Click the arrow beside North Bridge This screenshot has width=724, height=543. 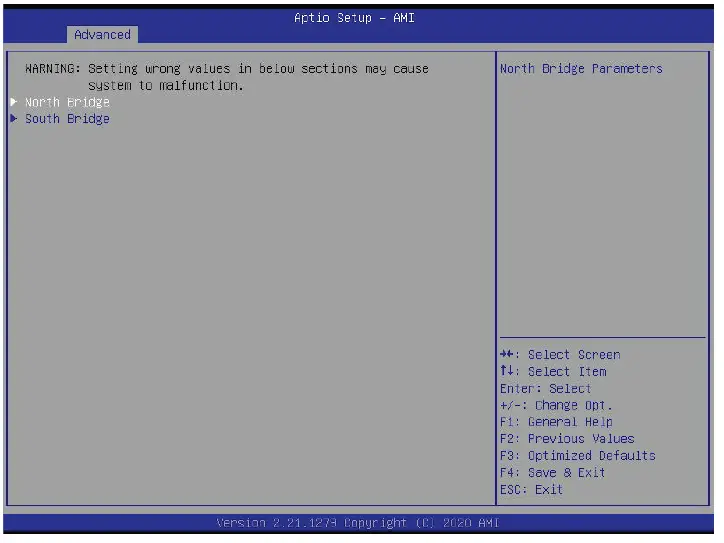coord(14,102)
